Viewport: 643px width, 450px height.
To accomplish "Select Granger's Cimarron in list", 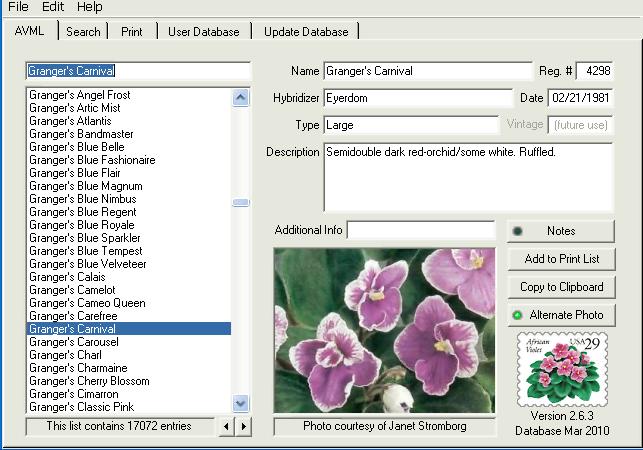I will click(129, 394).
